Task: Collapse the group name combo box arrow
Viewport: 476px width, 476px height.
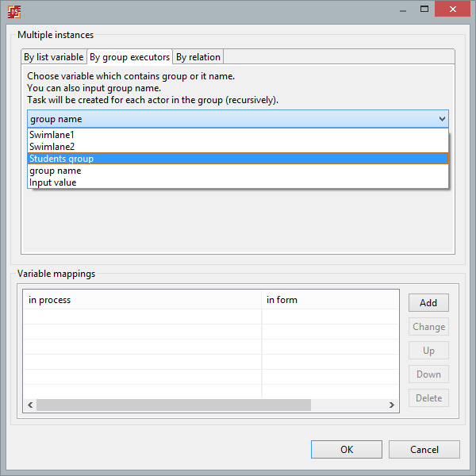Action: point(442,119)
